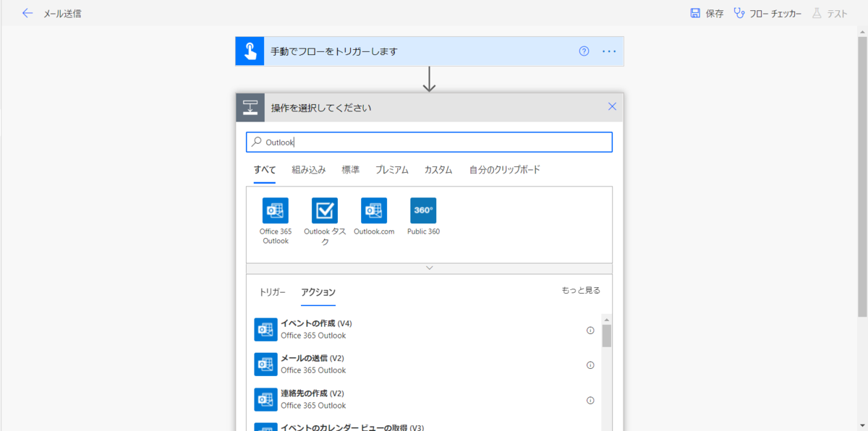Show info for イベントの作成 (V4)
This screenshot has width=868, height=431.
(590, 330)
